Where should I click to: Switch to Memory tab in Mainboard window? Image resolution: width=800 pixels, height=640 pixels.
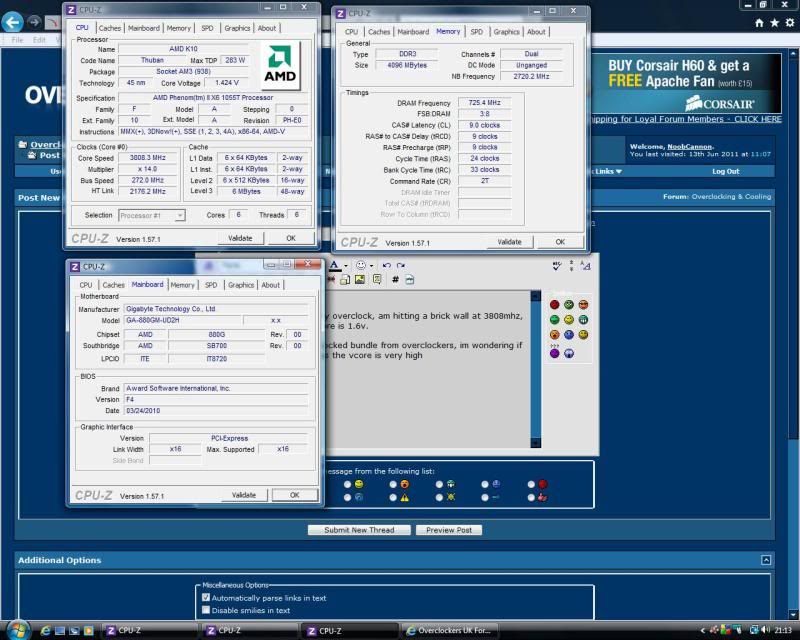pyautogui.click(x=183, y=285)
